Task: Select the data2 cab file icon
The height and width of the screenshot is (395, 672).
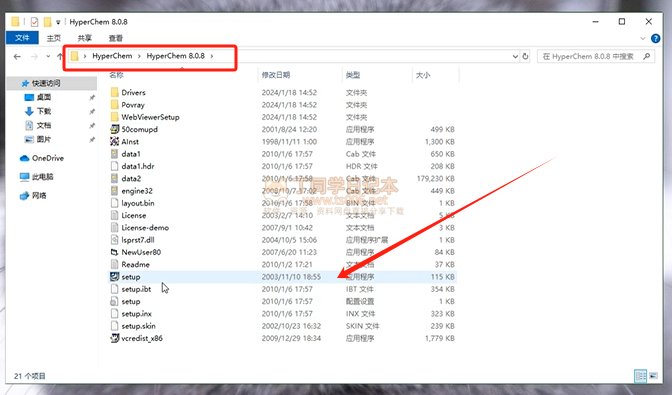Action: click(114, 178)
